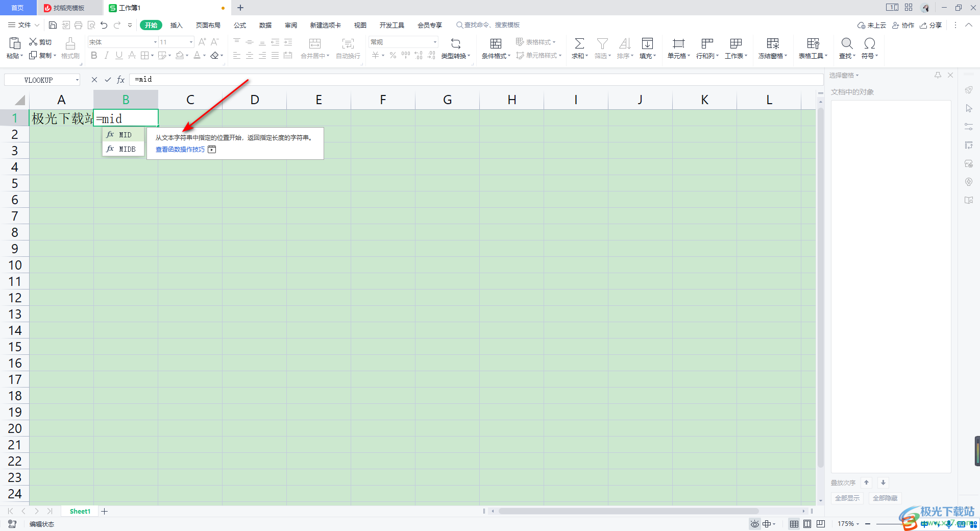Open the Name Box dropdown showing VLOOKUP

point(77,80)
